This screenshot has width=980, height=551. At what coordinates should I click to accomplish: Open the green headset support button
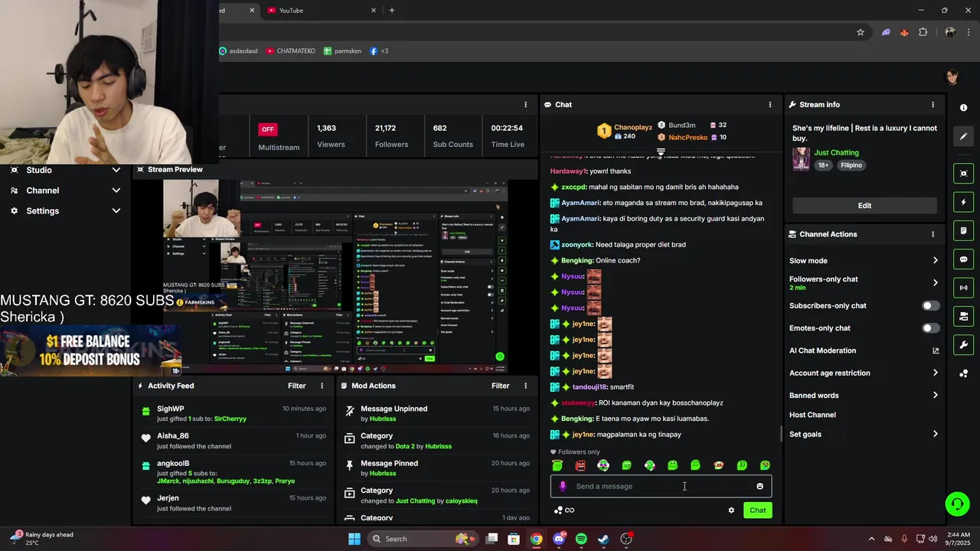tap(957, 504)
